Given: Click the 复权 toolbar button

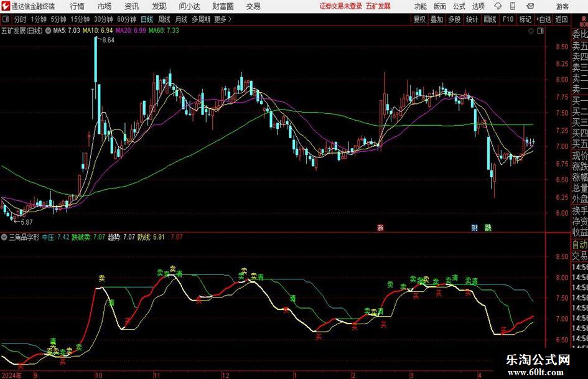Looking at the screenshot, I should coord(419,19).
